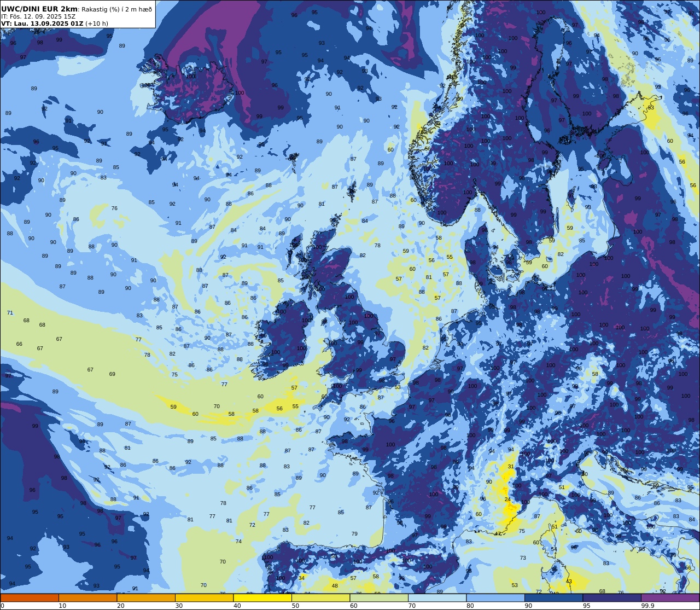Screen dimensions: 700x610
Task: Click the '99.9' legend tick label
Action: [x=648, y=606]
